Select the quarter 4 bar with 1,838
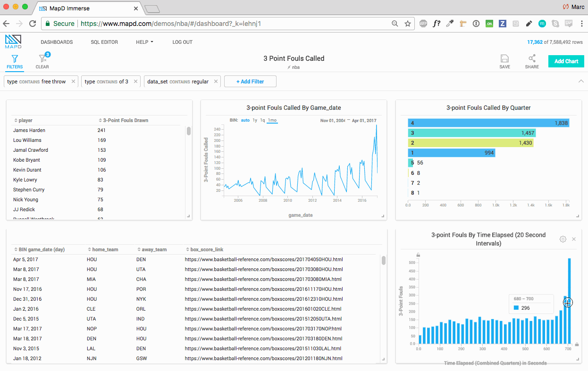 point(488,123)
